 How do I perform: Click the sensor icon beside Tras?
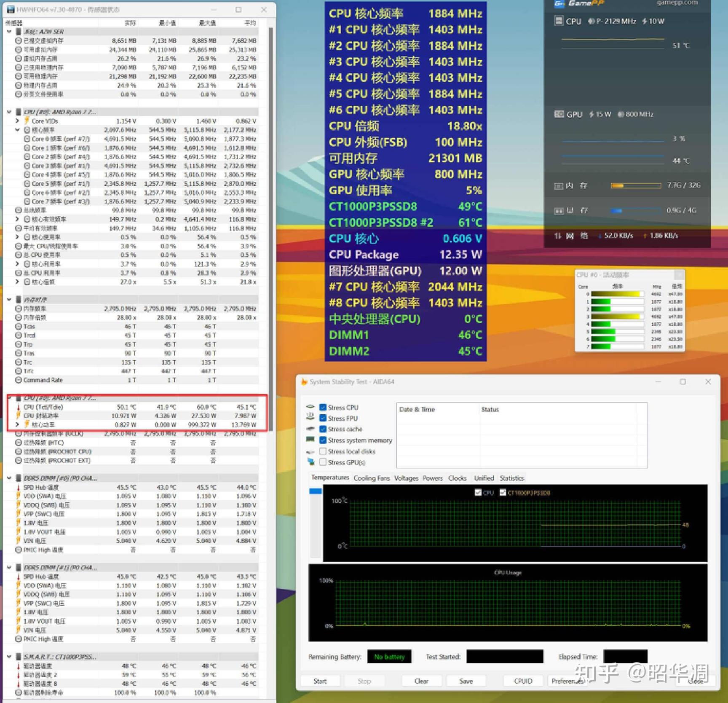click(19, 353)
